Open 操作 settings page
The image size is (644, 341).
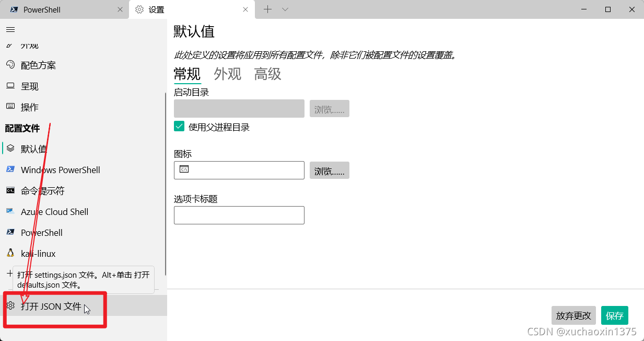click(x=84, y=107)
